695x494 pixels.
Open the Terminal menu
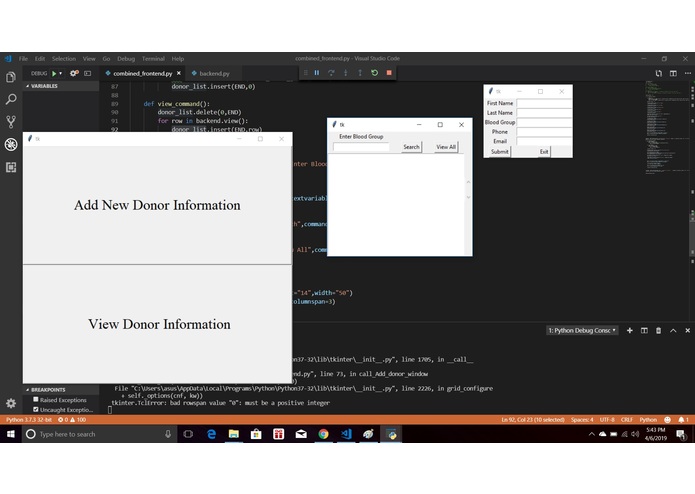click(x=153, y=58)
